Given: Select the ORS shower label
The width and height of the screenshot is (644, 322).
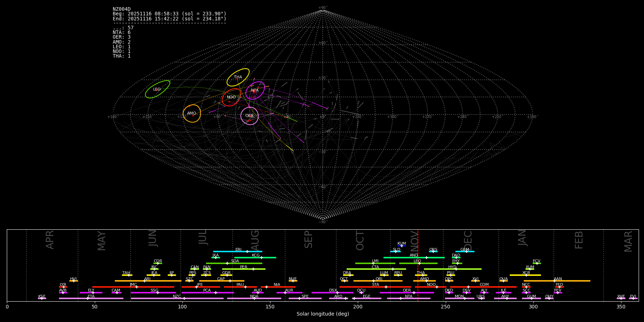Looking at the screenshot, I should (x=433, y=250).
